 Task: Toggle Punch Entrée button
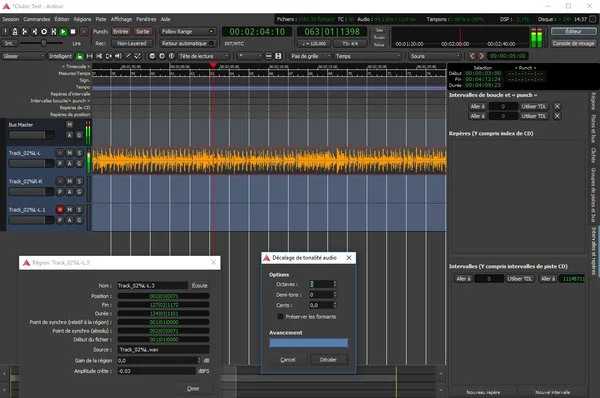click(x=121, y=31)
